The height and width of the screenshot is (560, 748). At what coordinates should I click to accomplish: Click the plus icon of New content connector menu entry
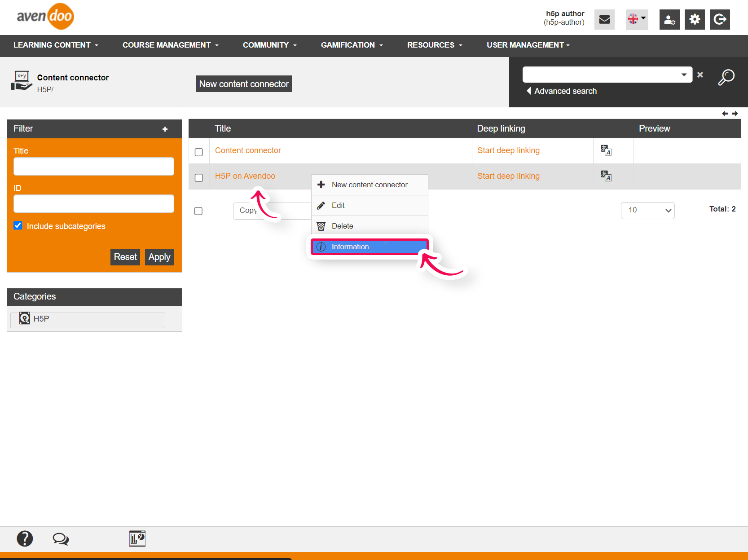321,185
